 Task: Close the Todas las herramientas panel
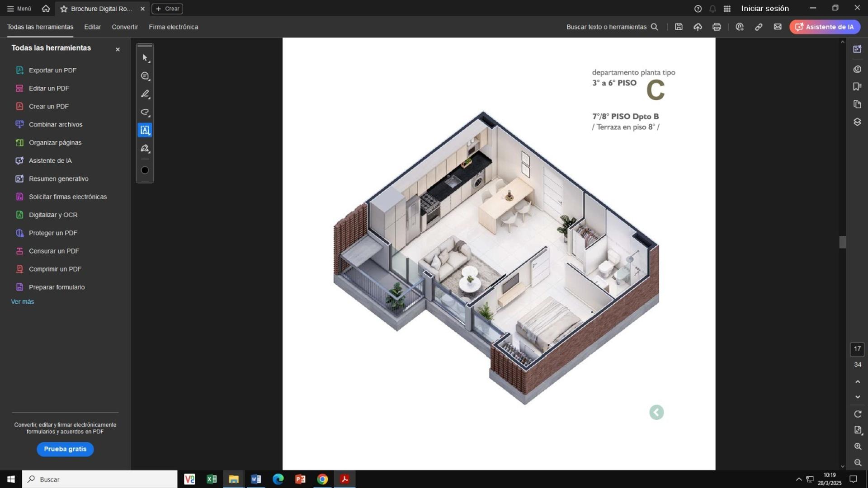click(x=118, y=49)
